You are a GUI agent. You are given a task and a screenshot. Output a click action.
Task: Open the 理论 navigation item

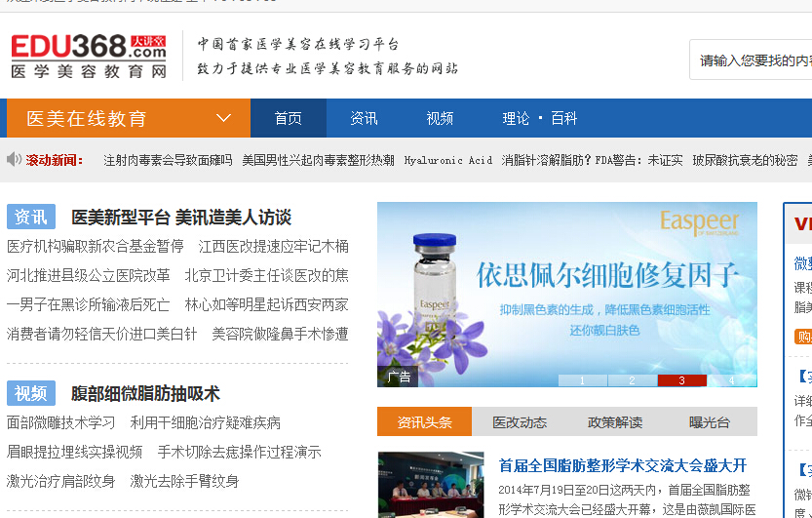[516, 119]
